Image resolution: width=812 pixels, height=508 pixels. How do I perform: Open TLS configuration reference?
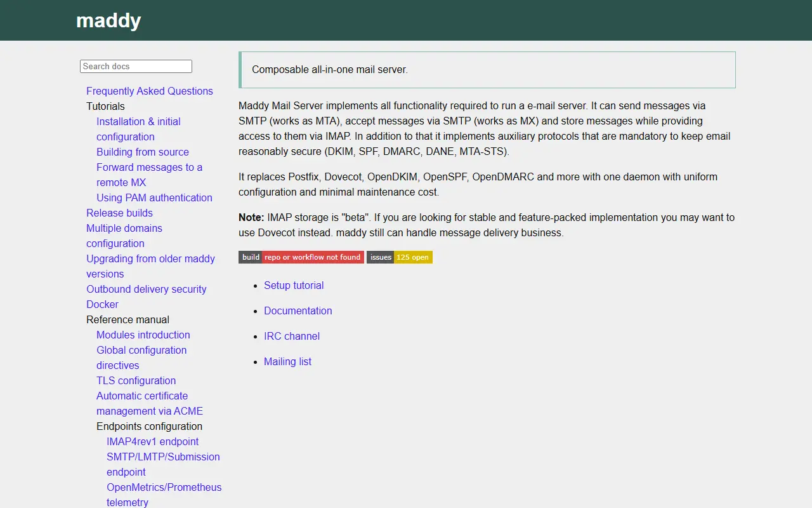(136, 380)
